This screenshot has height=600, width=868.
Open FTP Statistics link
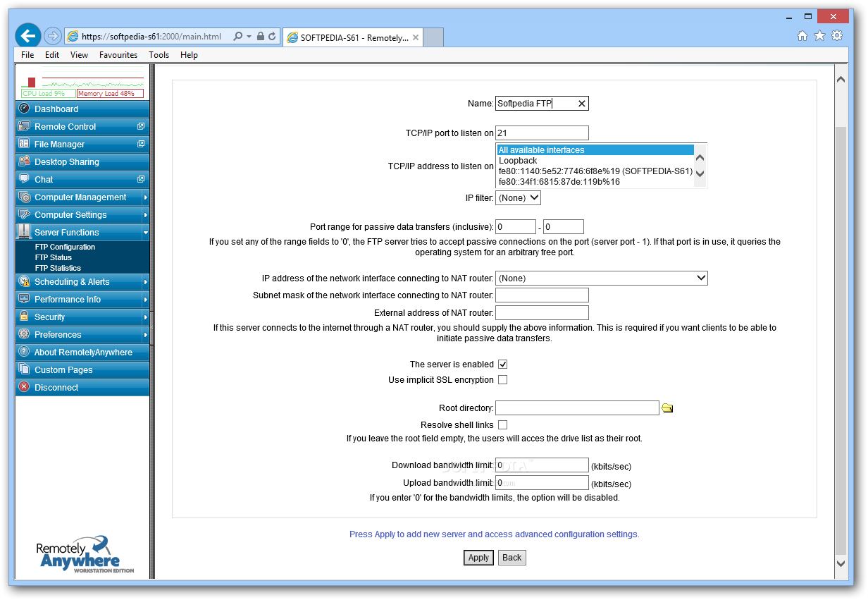(58, 268)
